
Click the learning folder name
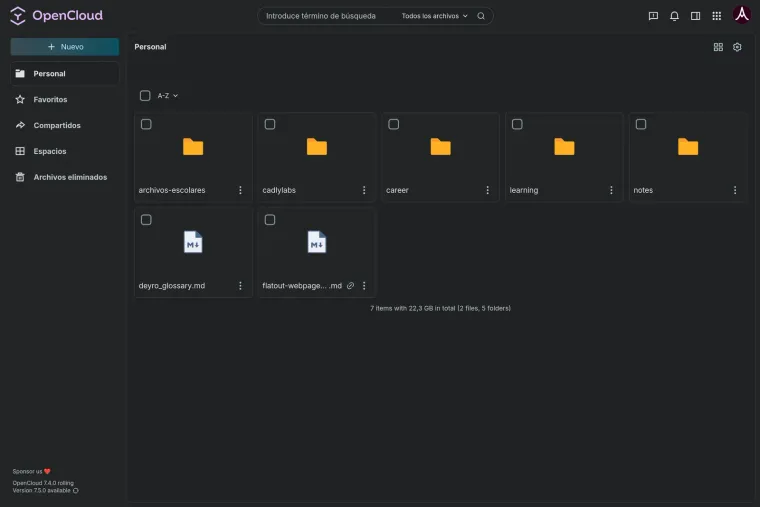(x=523, y=190)
